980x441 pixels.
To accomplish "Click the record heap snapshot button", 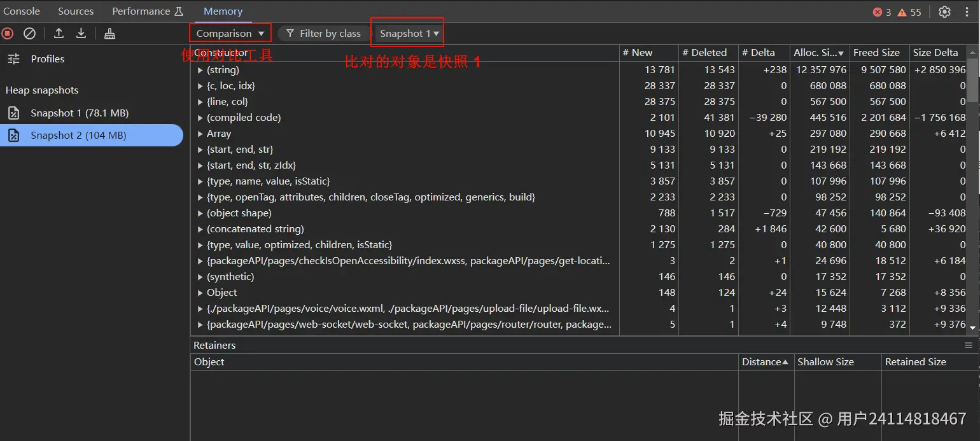I will coord(8,34).
